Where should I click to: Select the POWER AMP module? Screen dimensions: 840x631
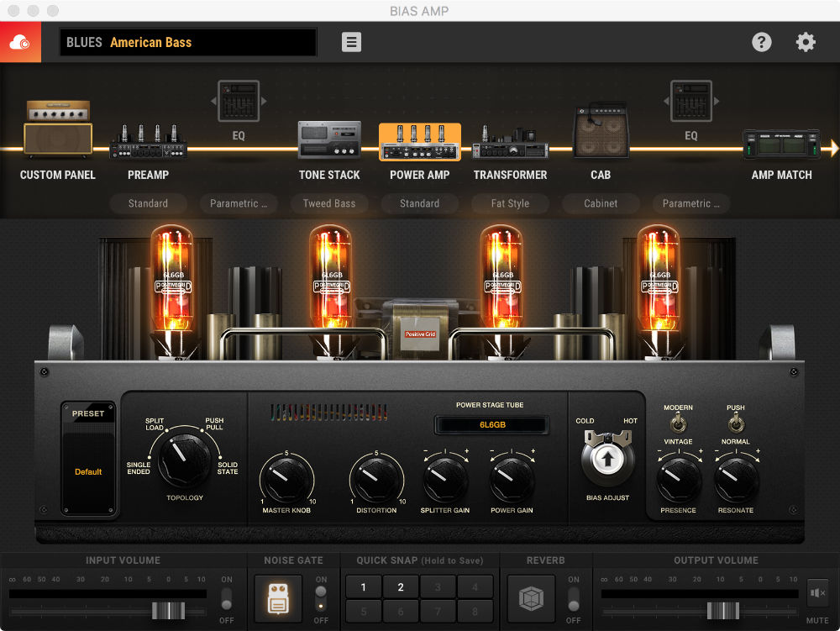pos(420,143)
